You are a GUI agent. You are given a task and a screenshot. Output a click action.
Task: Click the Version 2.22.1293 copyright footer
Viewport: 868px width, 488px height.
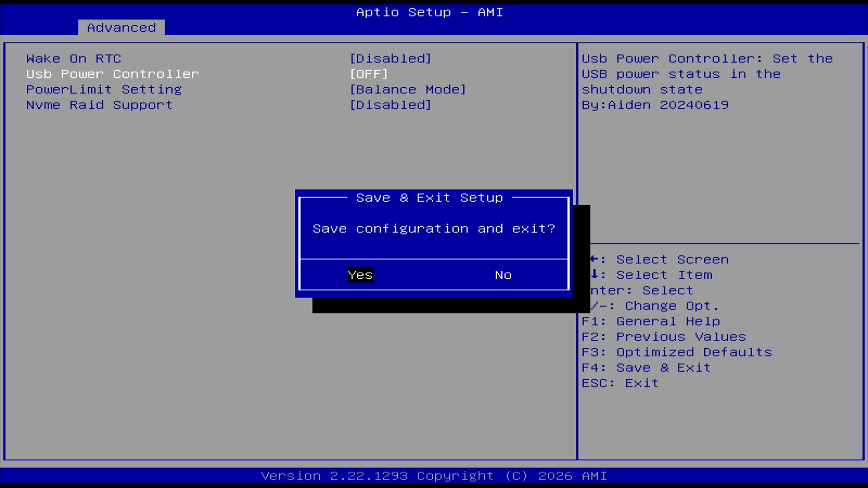click(x=434, y=476)
